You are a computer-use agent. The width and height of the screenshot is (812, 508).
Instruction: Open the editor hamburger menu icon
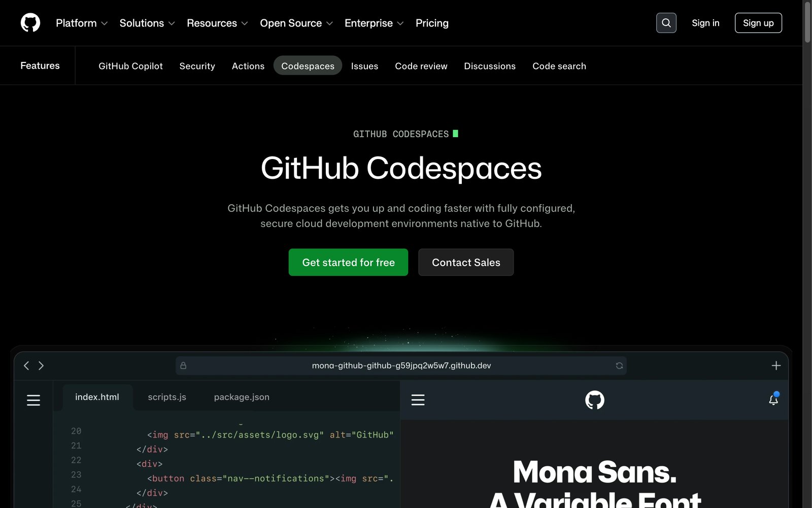pos(33,400)
